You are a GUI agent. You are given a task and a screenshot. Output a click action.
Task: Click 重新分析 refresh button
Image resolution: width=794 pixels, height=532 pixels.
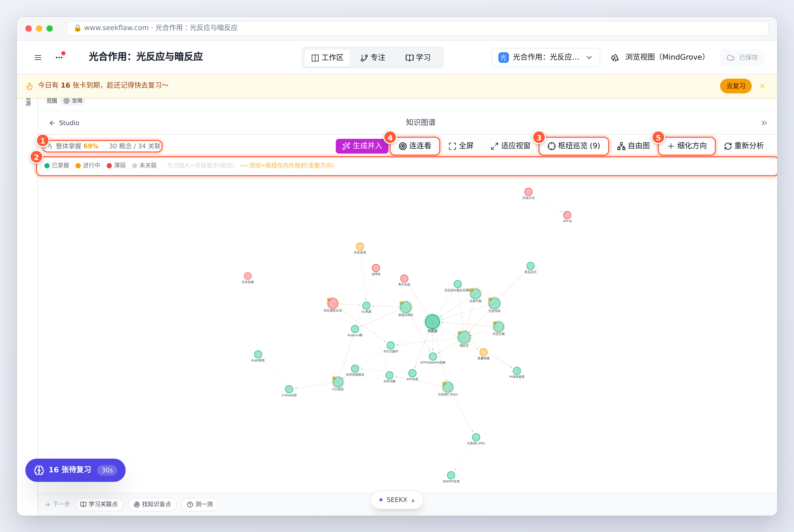tap(744, 146)
